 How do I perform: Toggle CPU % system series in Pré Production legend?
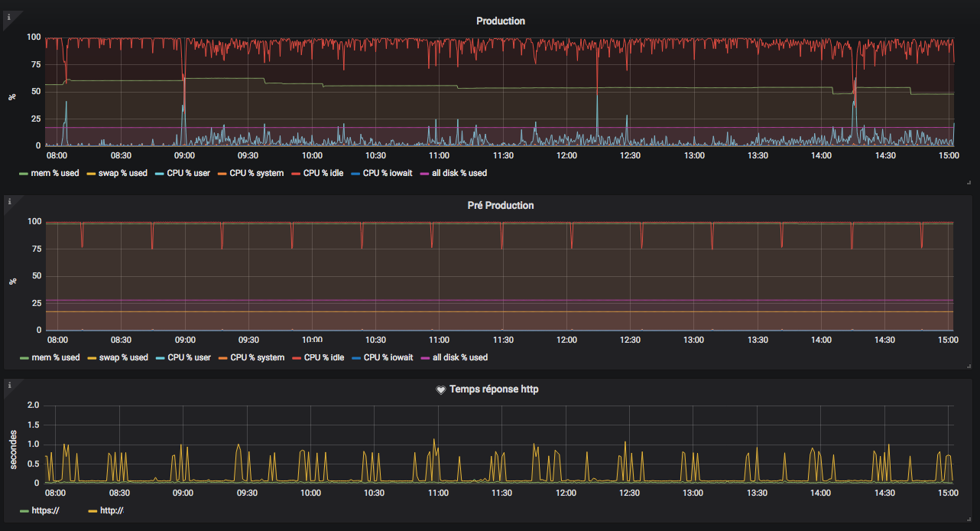[x=257, y=357]
